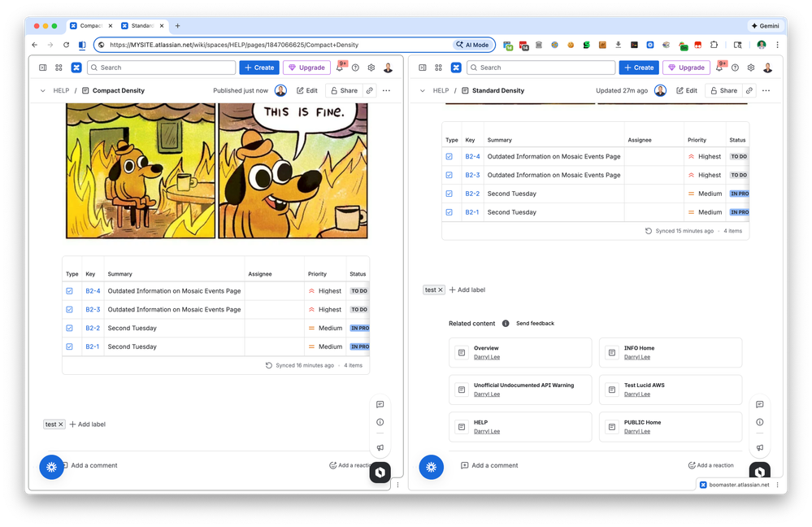Open HELP breadcrumb in left pane
This screenshot has width=812, height=527.
coord(61,90)
